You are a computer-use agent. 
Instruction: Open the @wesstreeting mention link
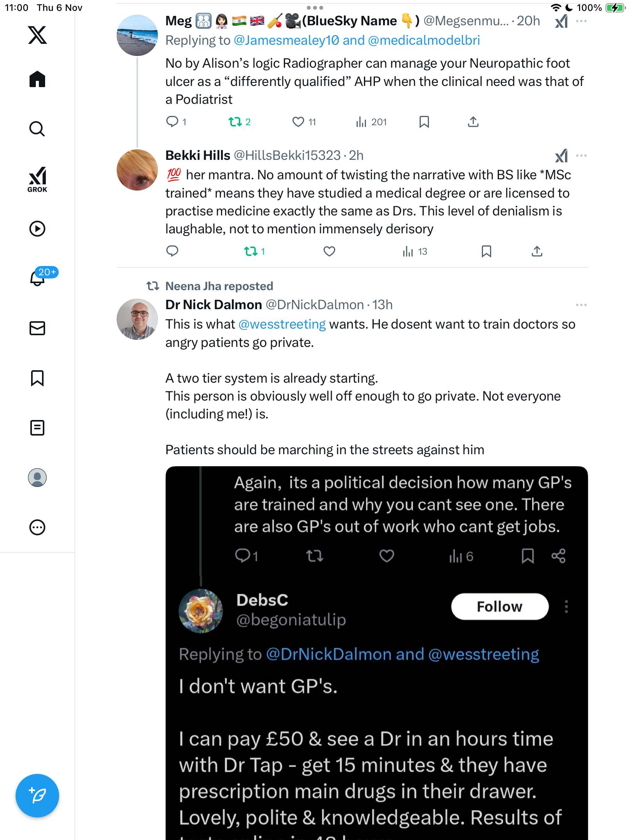coord(282,324)
